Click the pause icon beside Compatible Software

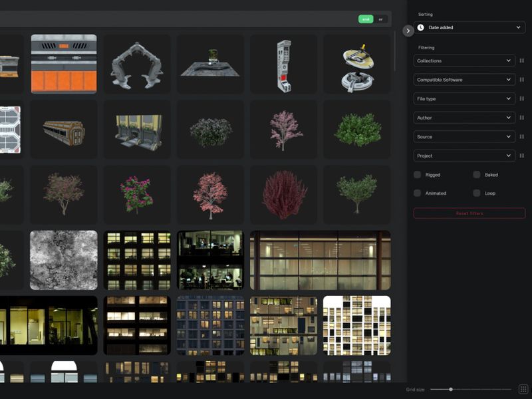coord(522,80)
